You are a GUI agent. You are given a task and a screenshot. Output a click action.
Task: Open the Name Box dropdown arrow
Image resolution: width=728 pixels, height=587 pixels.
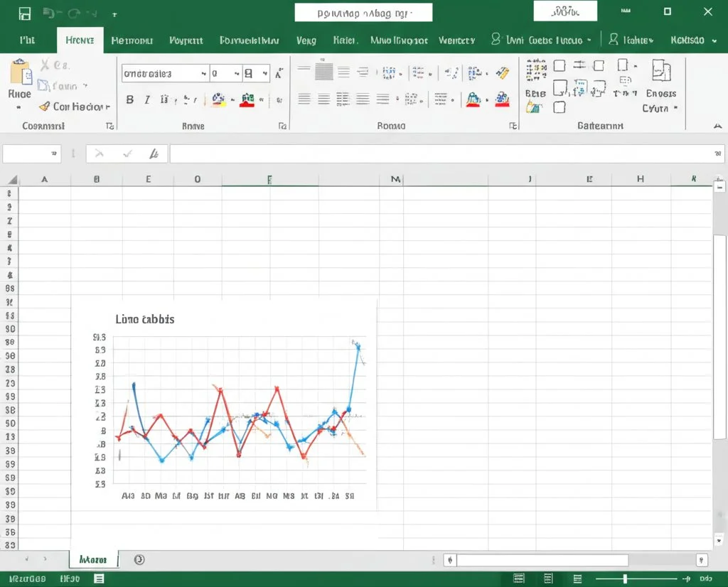coord(54,154)
